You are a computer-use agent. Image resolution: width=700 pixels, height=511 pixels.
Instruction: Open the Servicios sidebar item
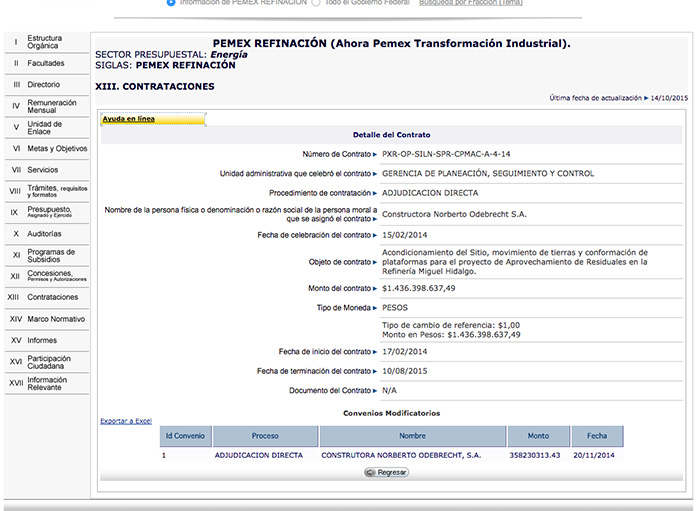click(42, 170)
